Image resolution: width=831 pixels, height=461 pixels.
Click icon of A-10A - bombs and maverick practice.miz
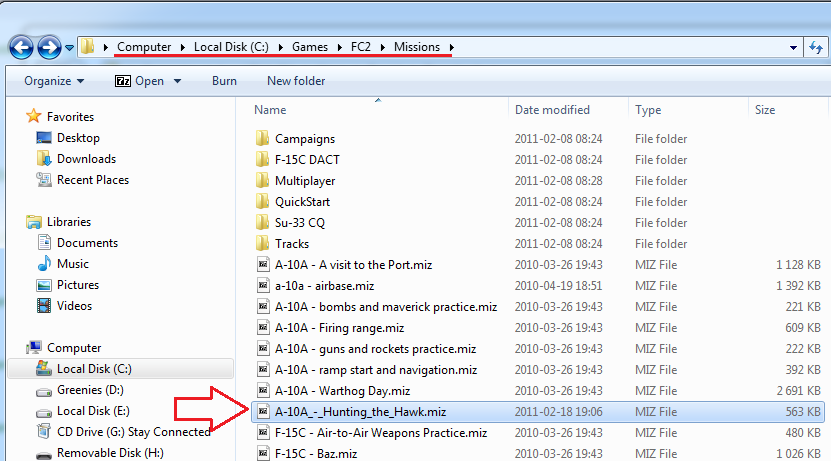point(263,306)
